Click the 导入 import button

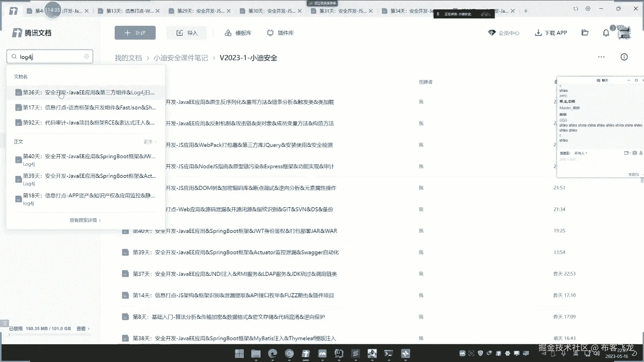pos(187,33)
